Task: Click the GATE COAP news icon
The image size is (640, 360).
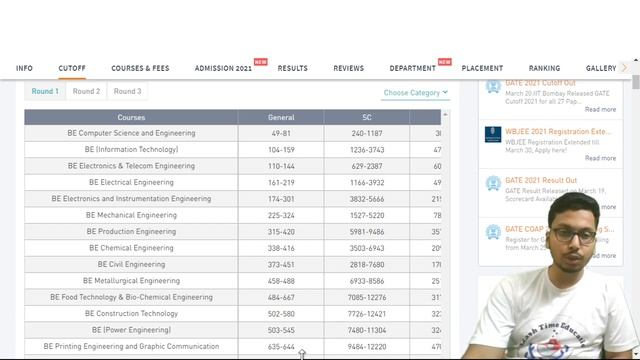Action: click(493, 232)
